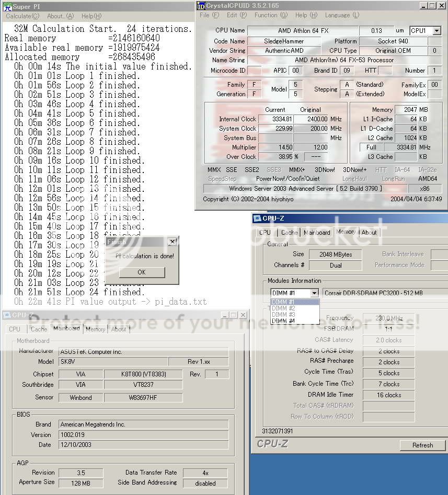Choose DIMM #2 in the module list
Viewport: 448px width, 495px height.
pos(283,308)
